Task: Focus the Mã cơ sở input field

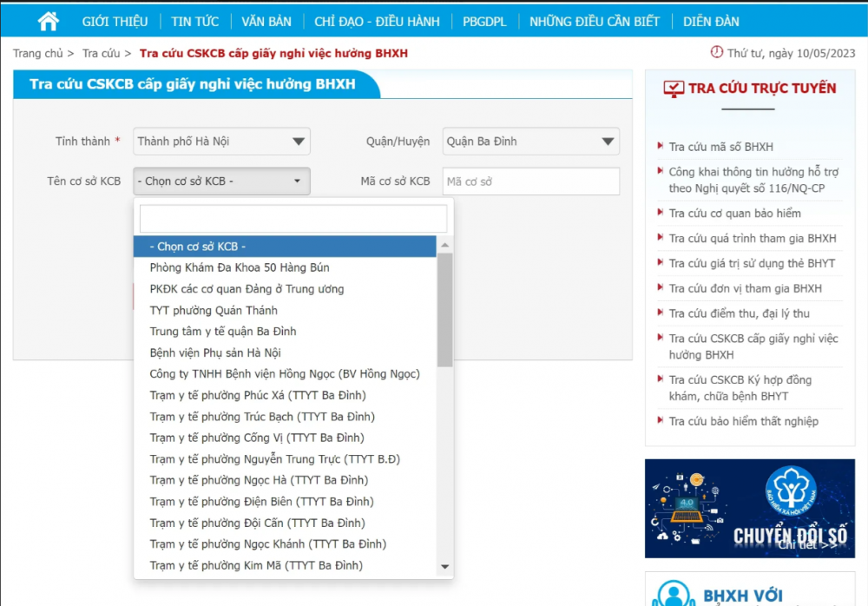Action: 531,181
